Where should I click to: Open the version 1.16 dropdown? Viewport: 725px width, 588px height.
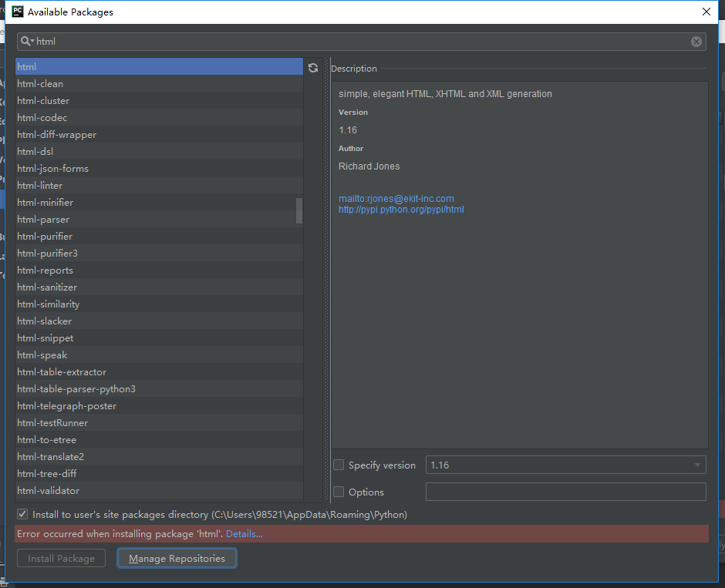pyautogui.click(x=565, y=465)
